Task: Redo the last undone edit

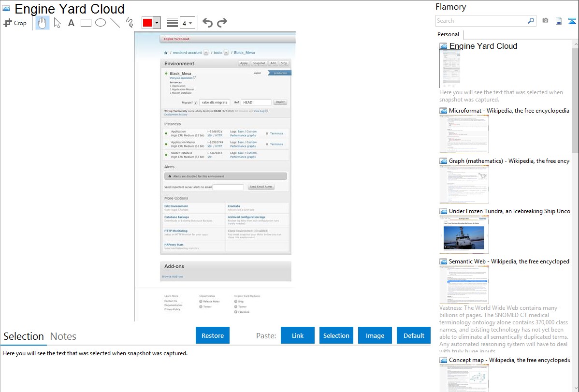Action: [222, 23]
